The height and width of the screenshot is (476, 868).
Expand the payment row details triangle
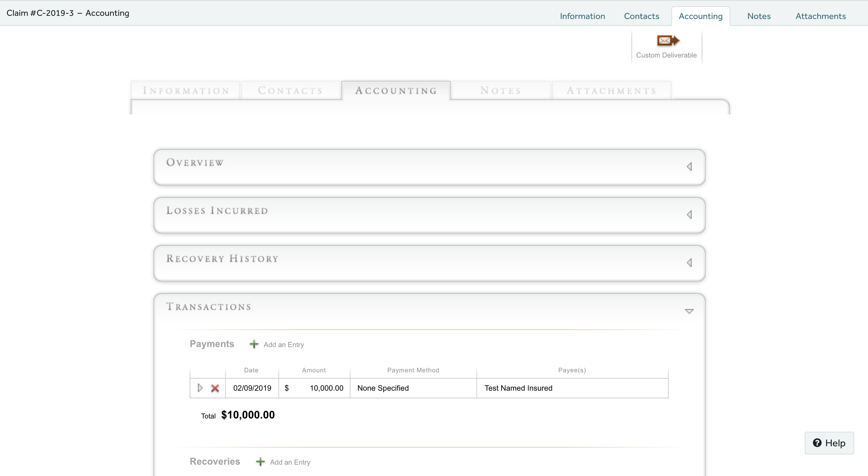tap(200, 388)
